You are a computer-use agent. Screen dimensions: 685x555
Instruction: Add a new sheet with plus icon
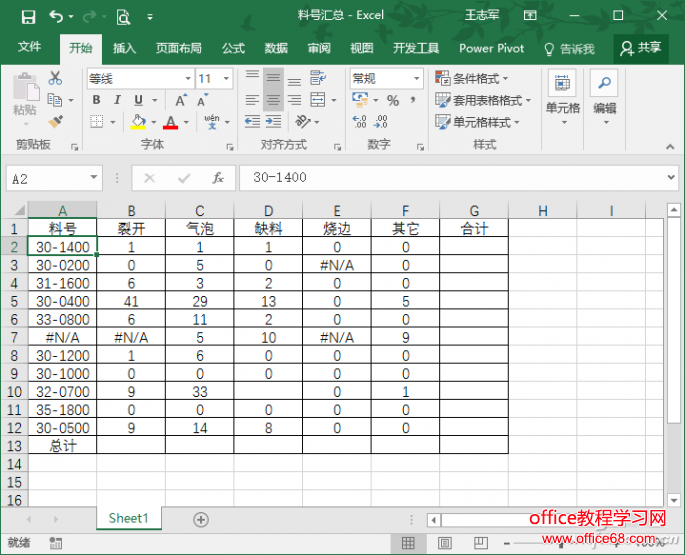click(x=201, y=519)
